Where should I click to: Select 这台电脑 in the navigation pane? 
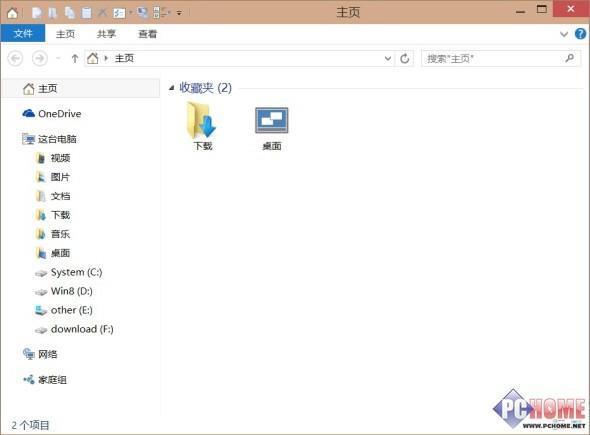[x=57, y=139]
